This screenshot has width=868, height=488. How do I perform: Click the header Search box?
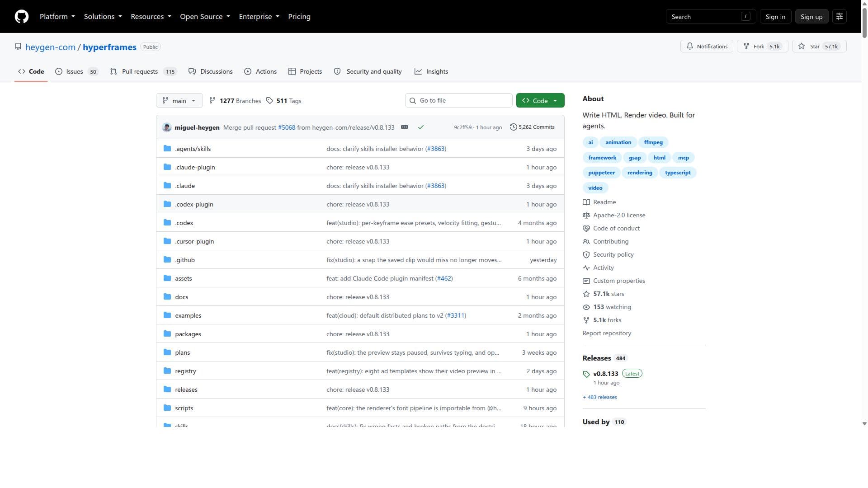point(711,17)
